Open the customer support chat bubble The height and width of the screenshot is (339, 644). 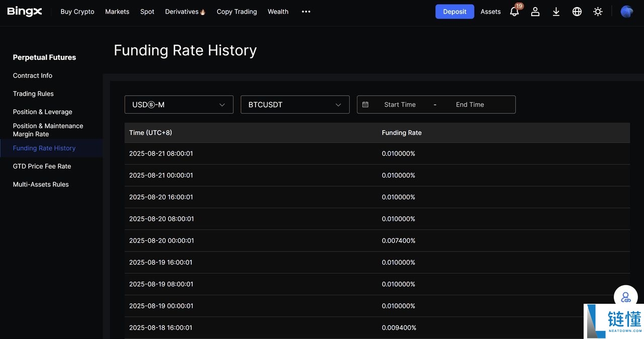point(625,297)
